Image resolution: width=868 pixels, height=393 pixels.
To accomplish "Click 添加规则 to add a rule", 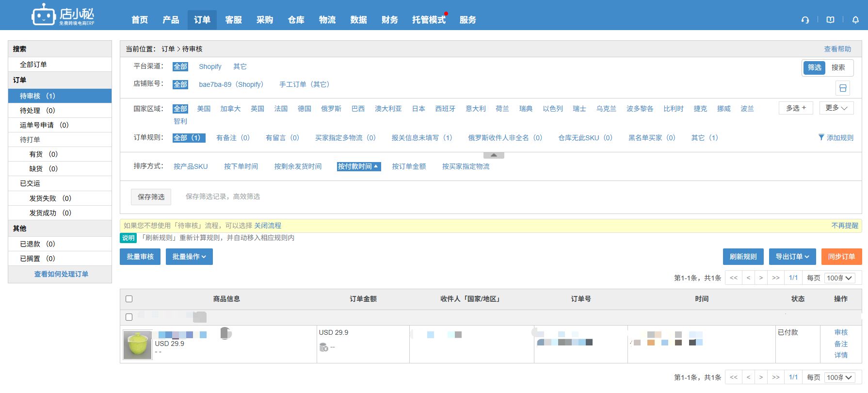I will pos(840,138).
